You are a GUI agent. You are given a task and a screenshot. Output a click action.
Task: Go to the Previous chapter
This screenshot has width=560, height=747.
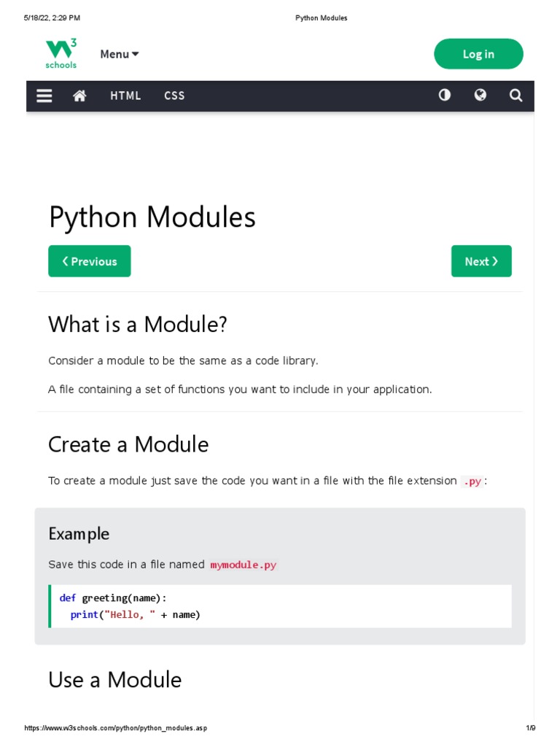tap(90, 261)
